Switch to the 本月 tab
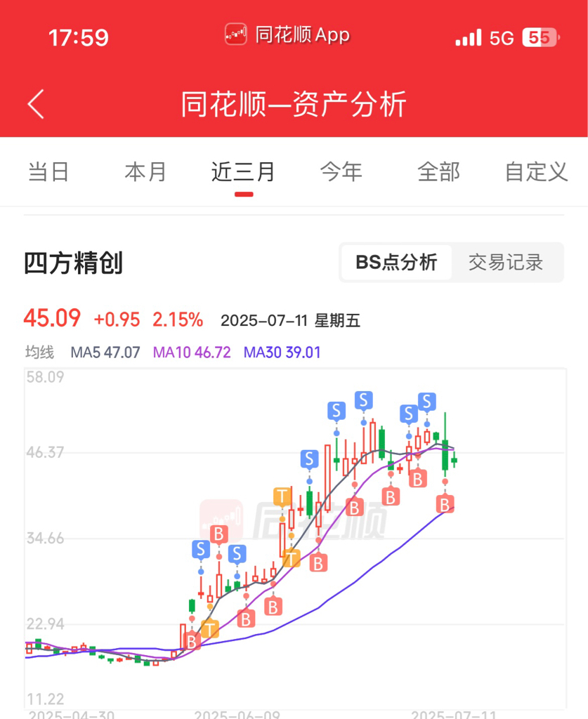This screenshot has height=719, width=588. coord(145,172)
